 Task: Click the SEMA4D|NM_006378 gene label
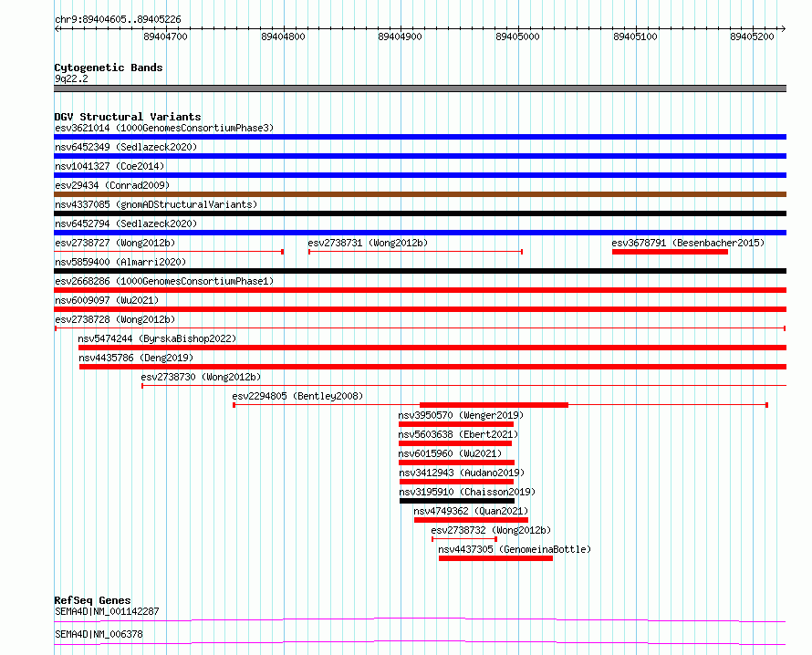pyautogui.click(x=99, y=634)
